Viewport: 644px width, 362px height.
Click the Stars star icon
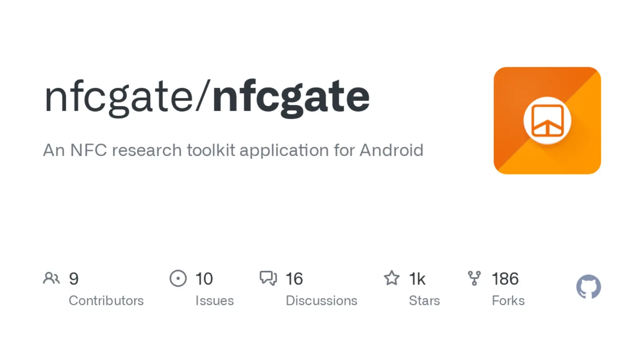tap(392, 278)
